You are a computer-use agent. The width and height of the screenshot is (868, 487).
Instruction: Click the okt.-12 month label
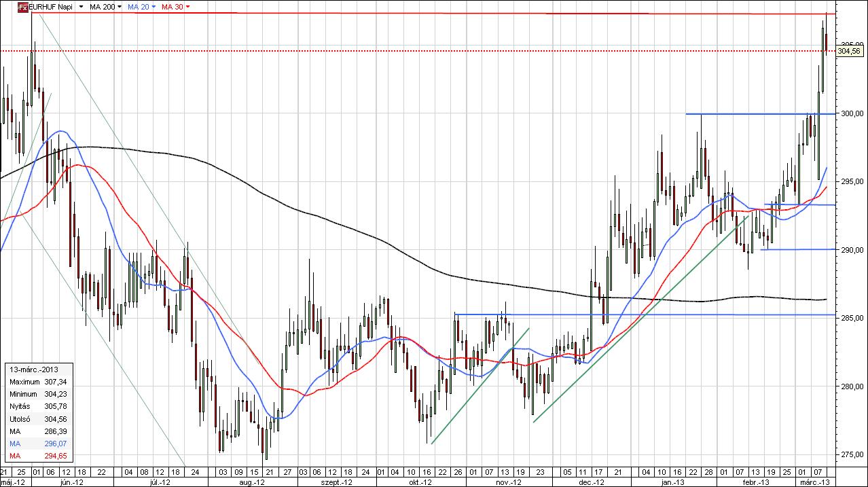click(x=420, y=482)
